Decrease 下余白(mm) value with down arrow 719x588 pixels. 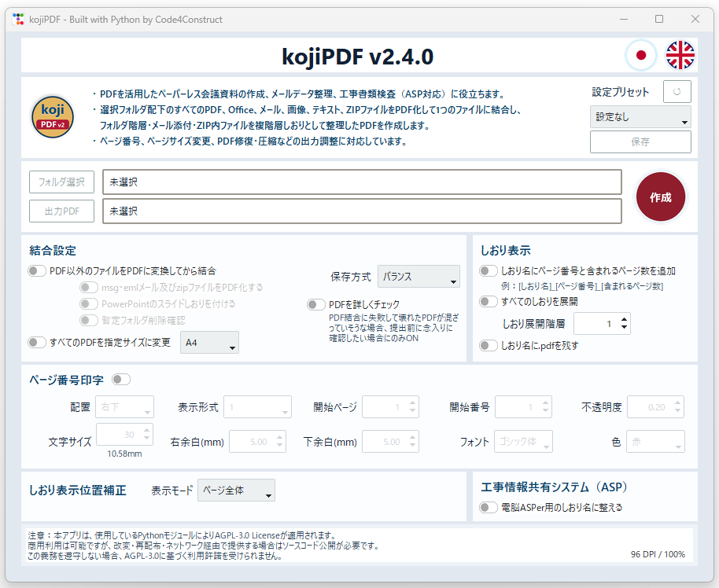413,446
